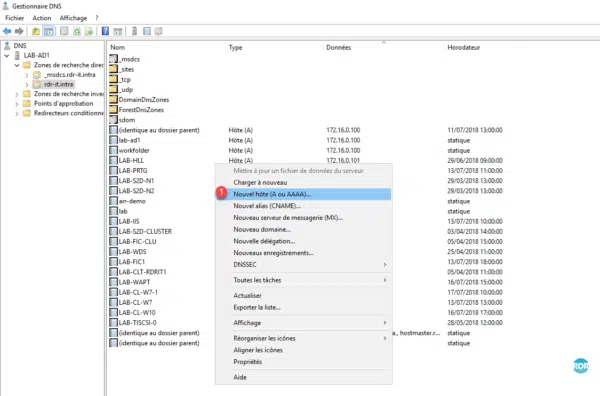Open the Fichier menu
This screenshot has width=600, height=396.
(x=15, y=18)
